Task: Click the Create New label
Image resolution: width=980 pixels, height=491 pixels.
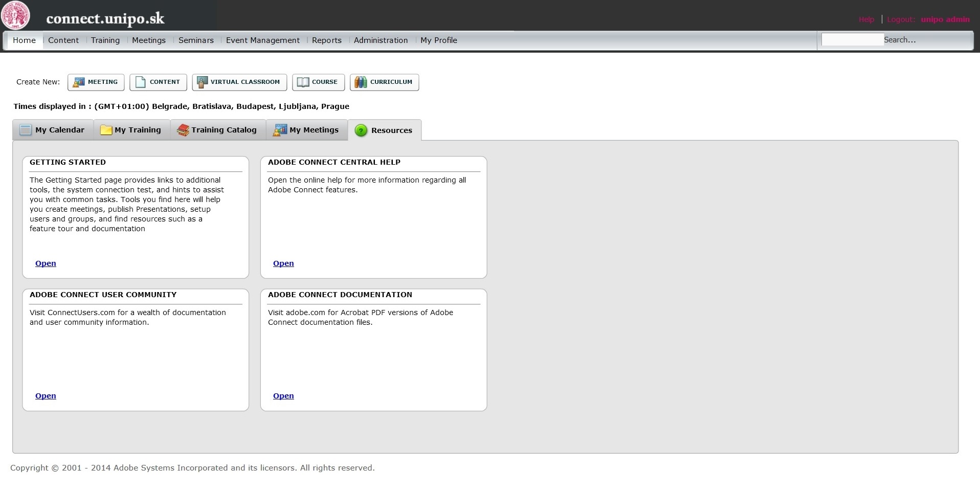Action: [38, 82]
